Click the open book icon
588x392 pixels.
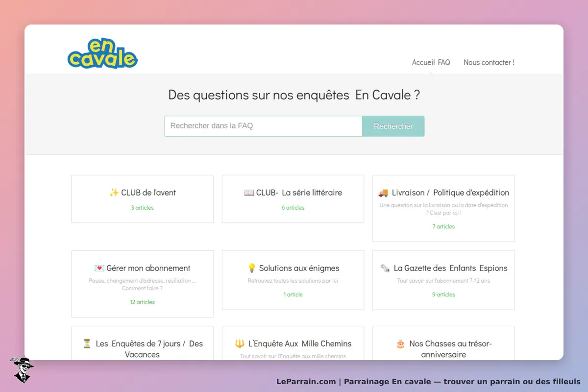(x=249, y=193)
